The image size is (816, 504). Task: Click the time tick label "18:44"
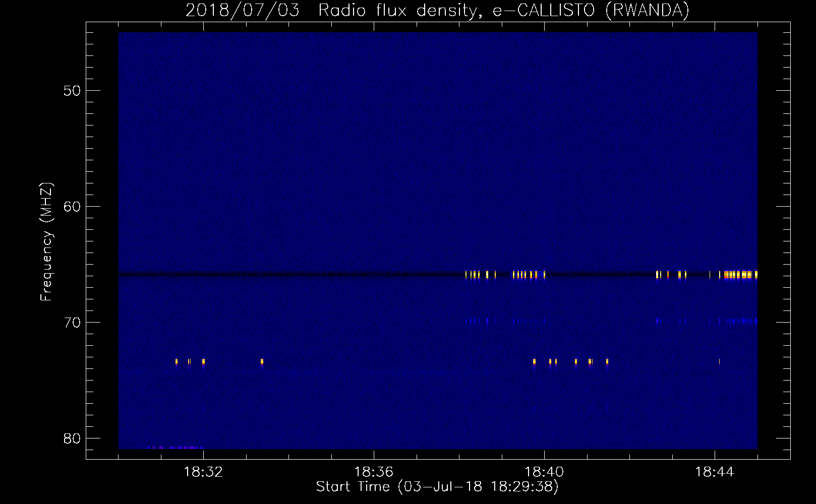pos(715,472)
